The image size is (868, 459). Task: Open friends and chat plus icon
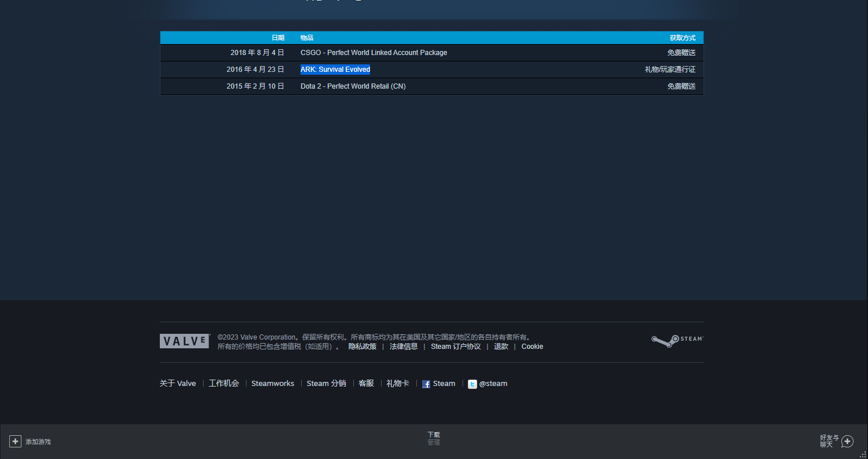(x=847, y=441)
